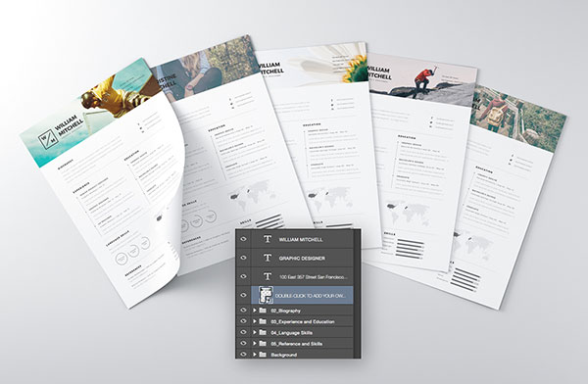Hide the Background group via eye icon

pyautogui.click(x=243, y=355)
